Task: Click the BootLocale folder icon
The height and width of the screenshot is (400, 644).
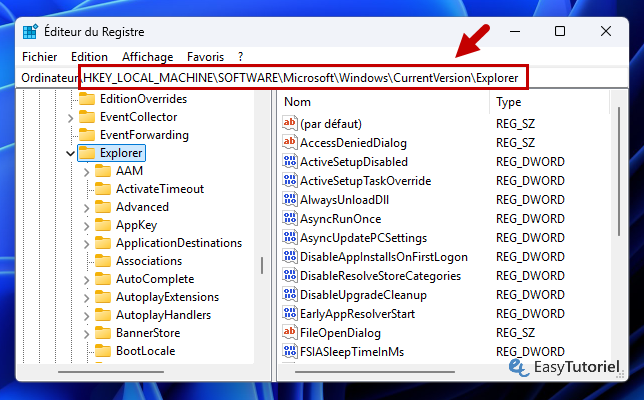Action: [103, 351]
